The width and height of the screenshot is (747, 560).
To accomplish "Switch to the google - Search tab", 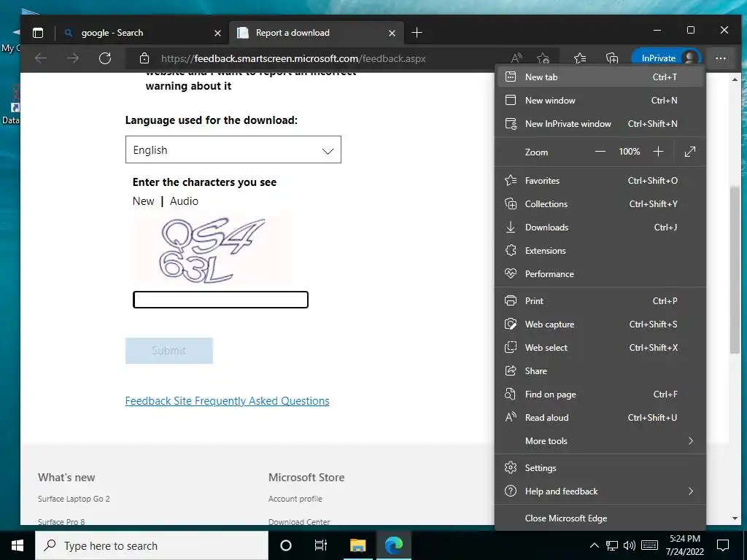I will [142, 33].
